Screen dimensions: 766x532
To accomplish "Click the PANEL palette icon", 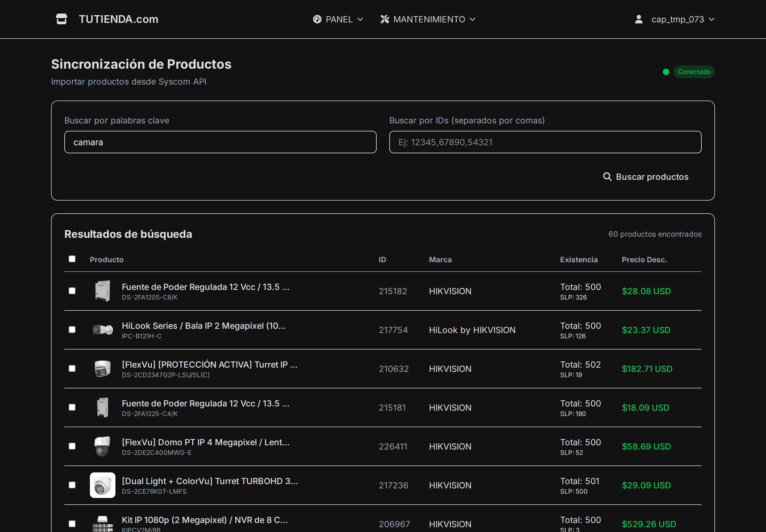I will tap(317, 19).
